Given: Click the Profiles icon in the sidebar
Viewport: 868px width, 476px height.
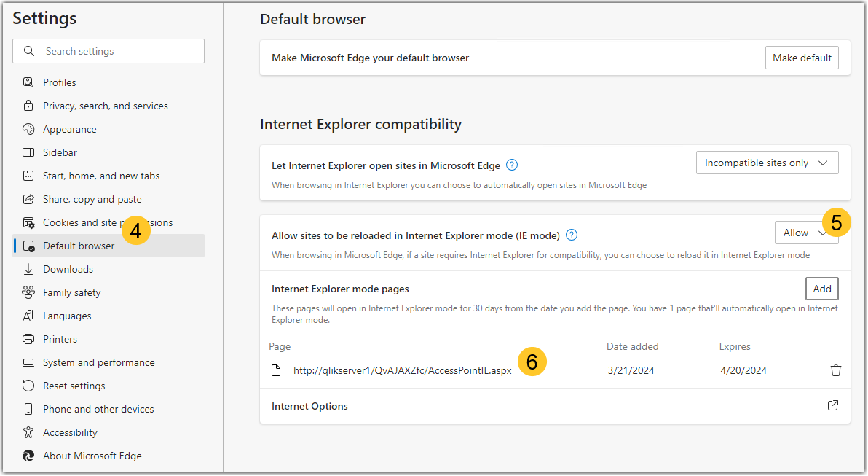Looking at the screenshot, I should point(28,82).
